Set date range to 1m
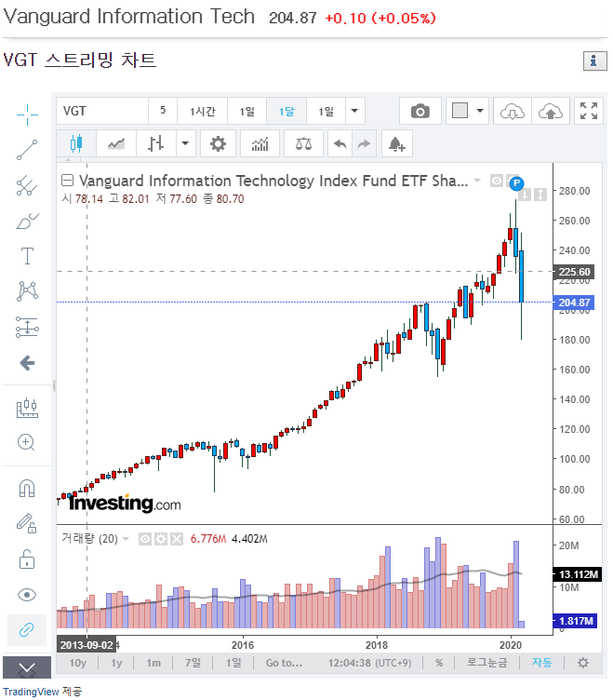 [153, 663]
